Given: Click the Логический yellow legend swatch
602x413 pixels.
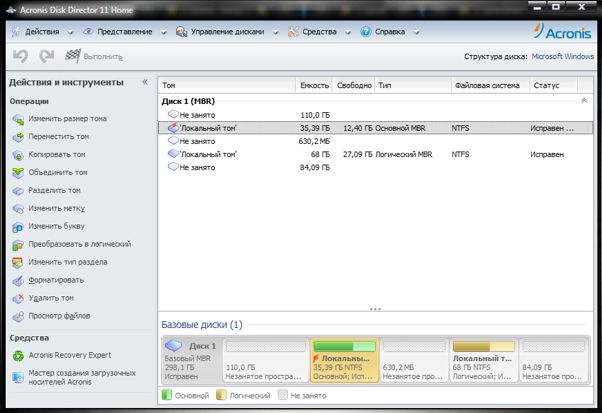Looking at the screenshot, I should [x=221, y=395].
